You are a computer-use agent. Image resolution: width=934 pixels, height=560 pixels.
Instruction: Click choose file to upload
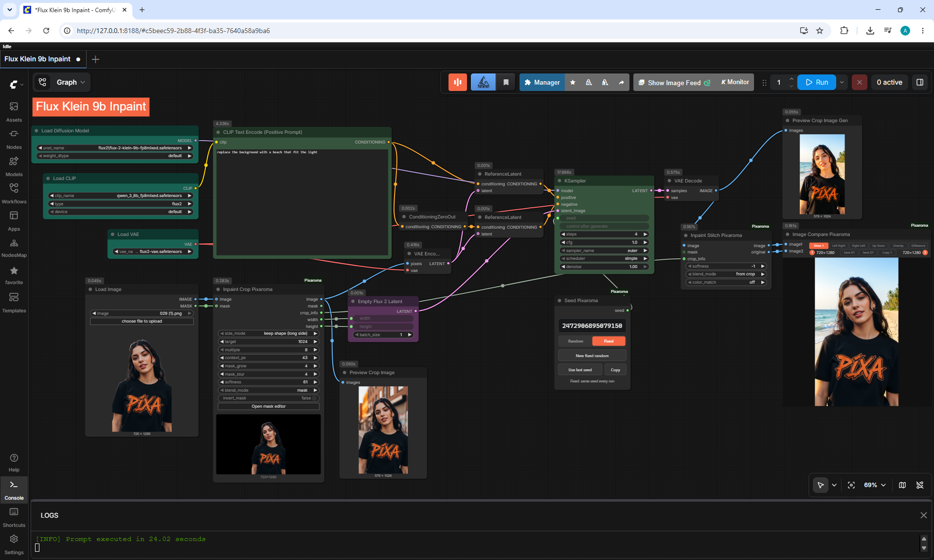142,321
